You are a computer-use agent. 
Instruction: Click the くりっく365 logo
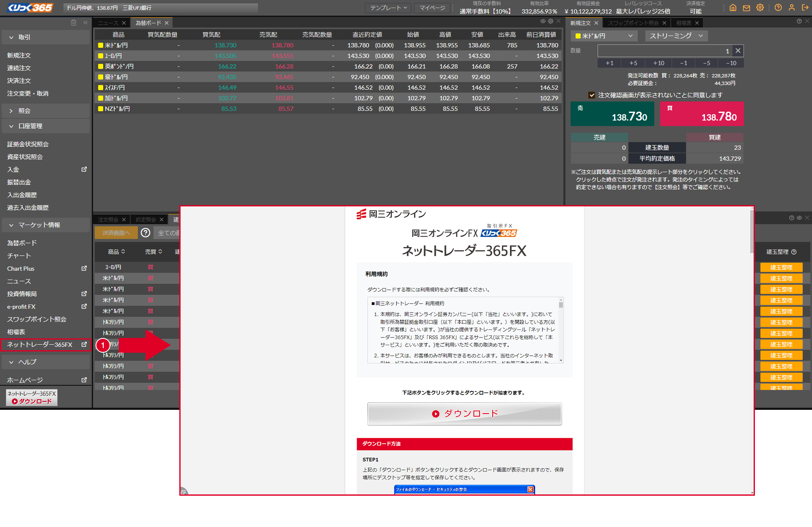pos(30,8)
